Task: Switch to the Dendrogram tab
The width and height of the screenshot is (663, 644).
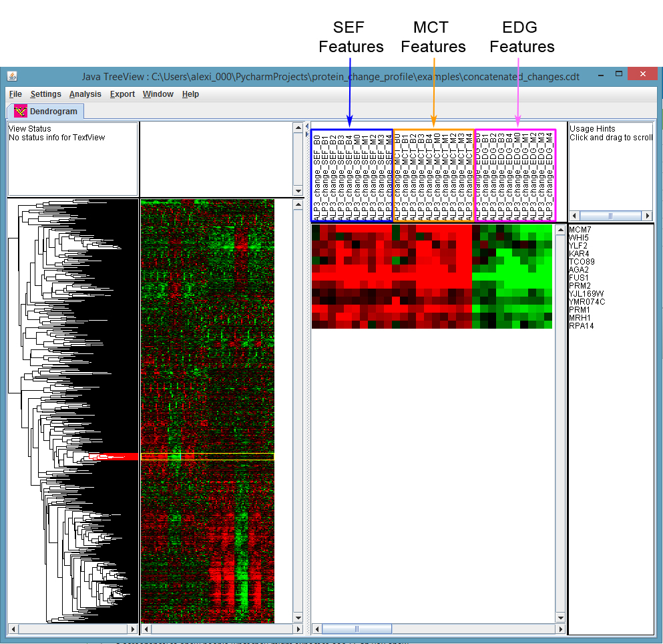Action: pyautogui.click(x=45, y=112)
